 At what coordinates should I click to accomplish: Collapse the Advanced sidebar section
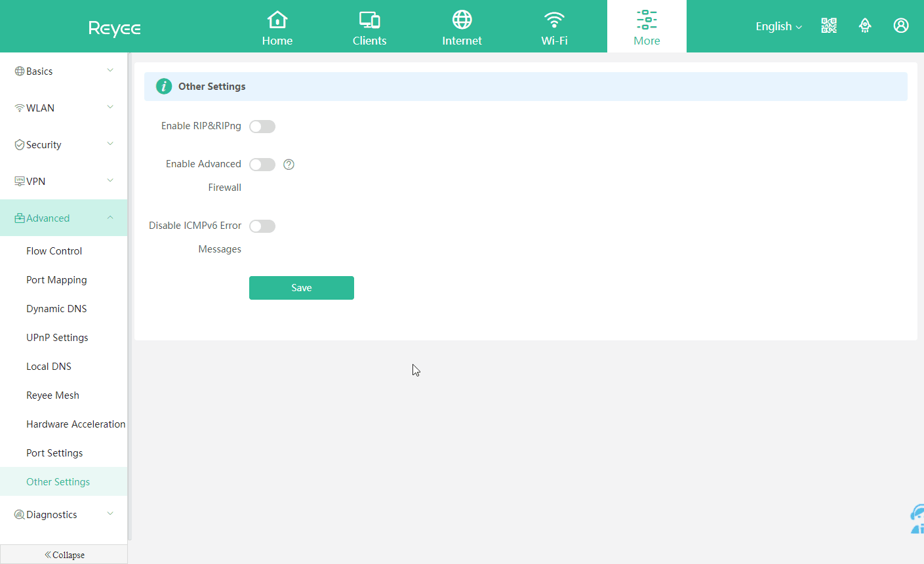(64, 218)
